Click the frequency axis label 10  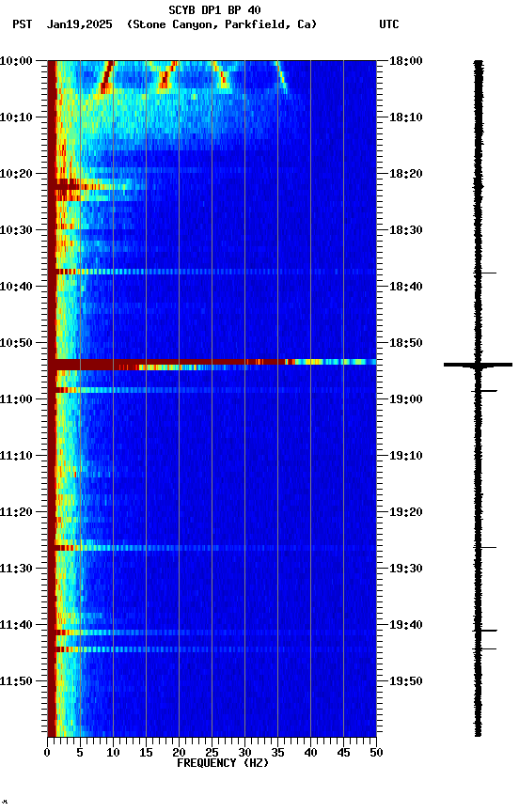pyautogui.click(x=113, y=753)
